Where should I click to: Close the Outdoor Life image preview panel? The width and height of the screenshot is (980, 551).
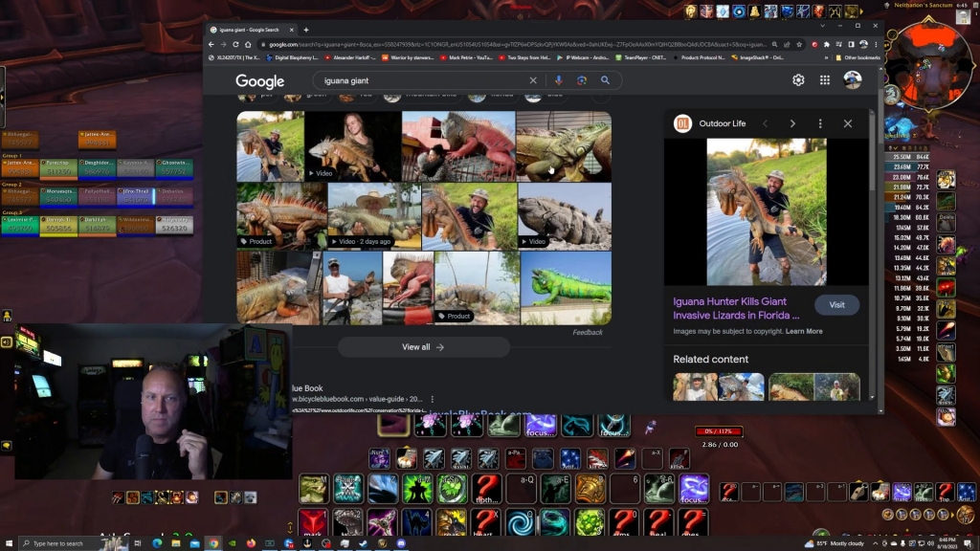[848, 123]
